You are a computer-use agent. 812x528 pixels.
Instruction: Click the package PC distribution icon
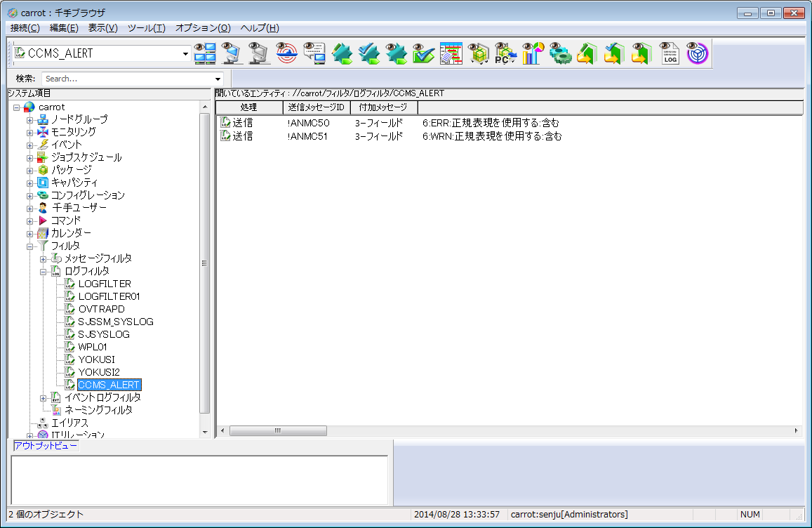pos(505,53)
